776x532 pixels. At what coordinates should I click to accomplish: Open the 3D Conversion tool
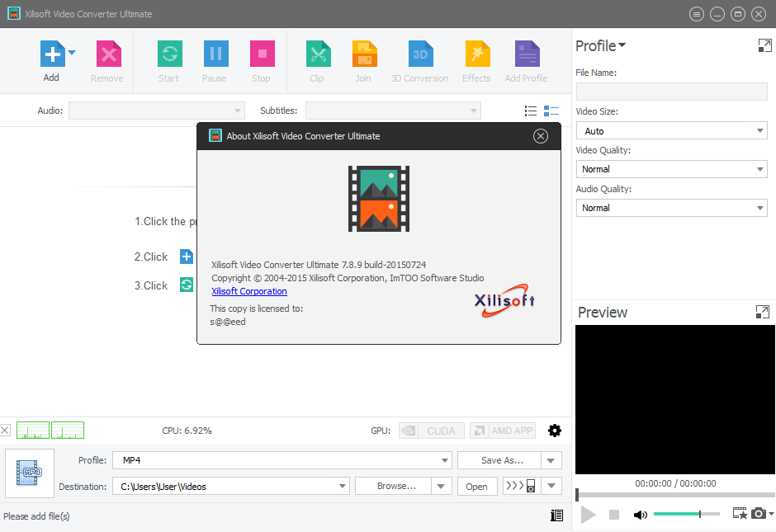(x=419, y=54)
